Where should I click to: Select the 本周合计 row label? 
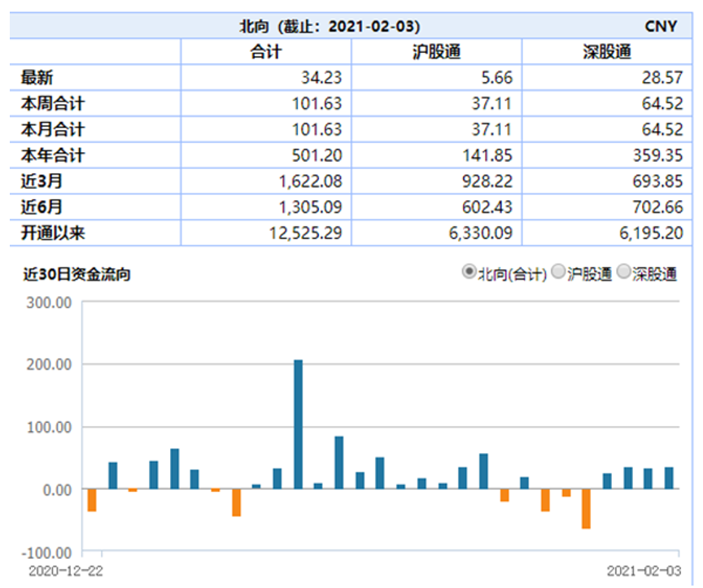[52, 103]
